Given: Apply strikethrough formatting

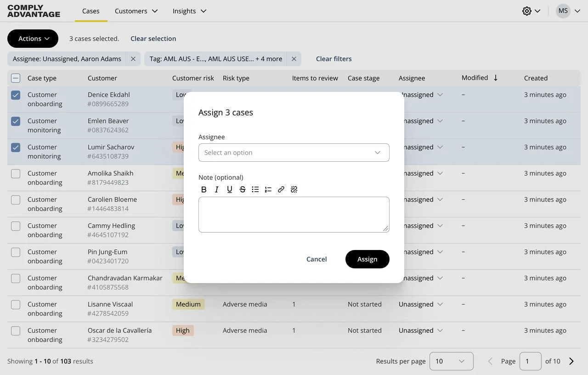Looking at the screenshot, I should pyautogui.click(x=242, y=189).
